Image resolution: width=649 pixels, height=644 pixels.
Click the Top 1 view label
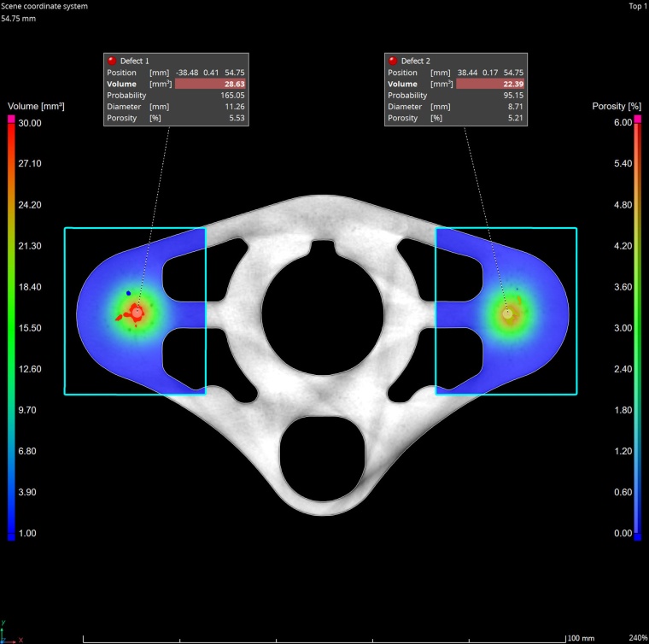(636, 6)
